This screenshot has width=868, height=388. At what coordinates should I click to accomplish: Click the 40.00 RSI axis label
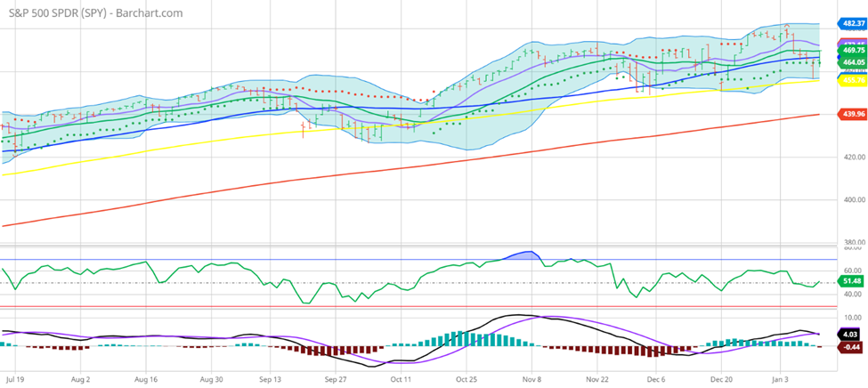853,295
